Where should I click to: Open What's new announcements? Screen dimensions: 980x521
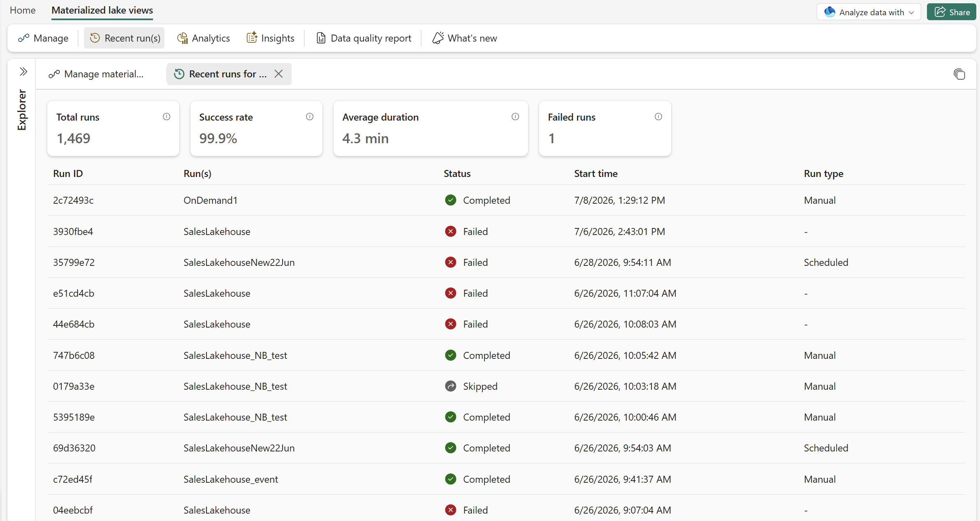pyautogui.click(x=464, y=38)
